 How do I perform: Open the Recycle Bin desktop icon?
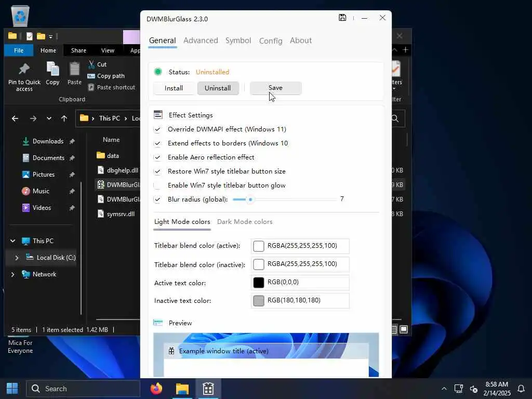click(20, 16)
